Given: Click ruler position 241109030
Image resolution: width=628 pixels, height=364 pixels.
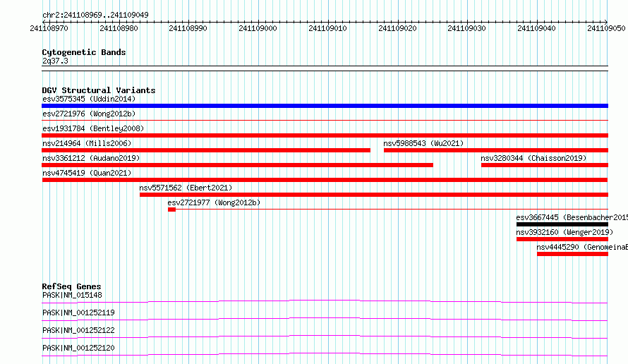Looking at the screenshot, I should tap(467, 28).
